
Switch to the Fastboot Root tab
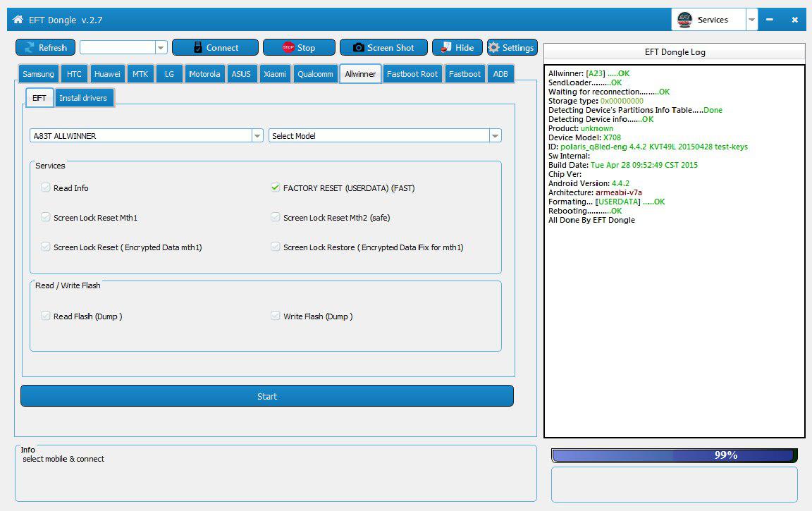(412, 74)
